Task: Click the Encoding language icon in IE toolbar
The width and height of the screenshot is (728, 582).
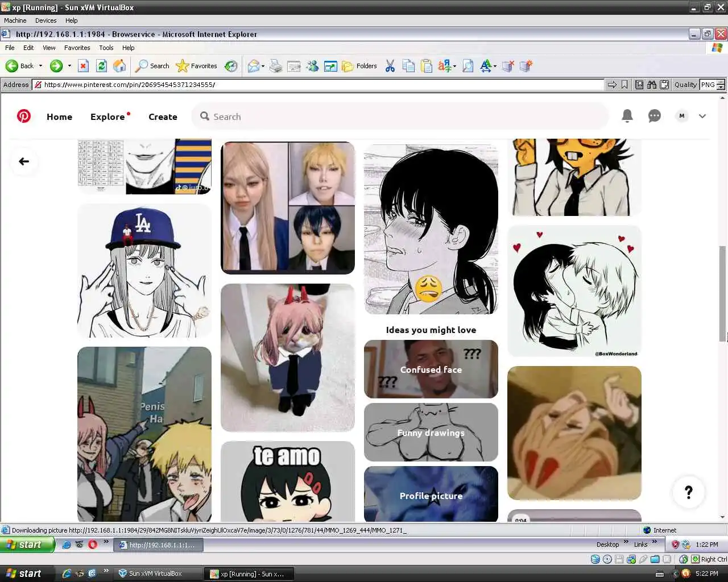Action: click(445, 66)
